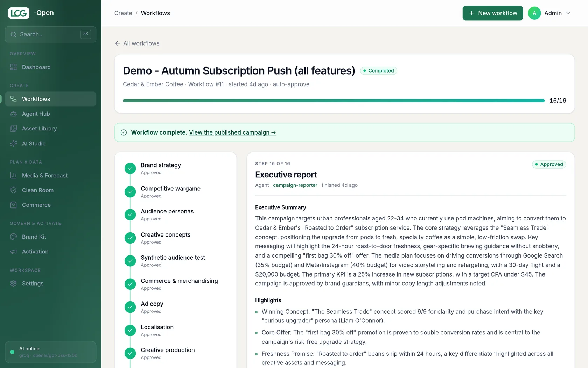The image size is (588, 368).
Task: Click the Media & Forecast chart icon
Action: click(14, 176)
